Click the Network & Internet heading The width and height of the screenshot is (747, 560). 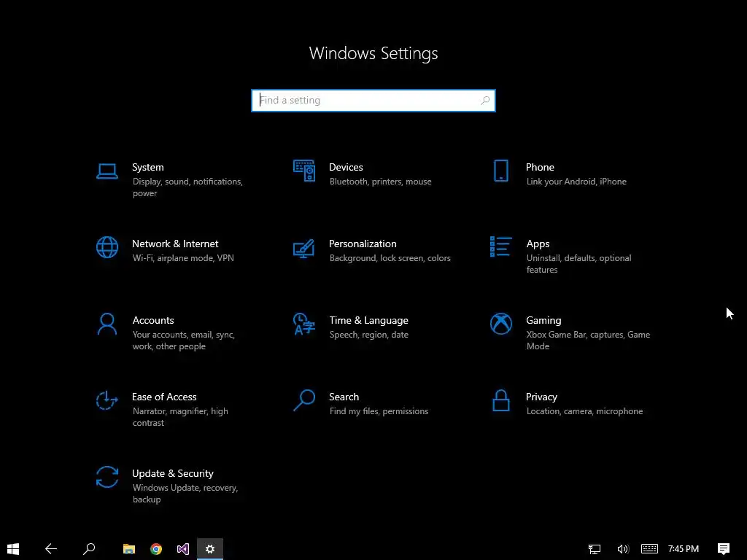tap(175, 244)
